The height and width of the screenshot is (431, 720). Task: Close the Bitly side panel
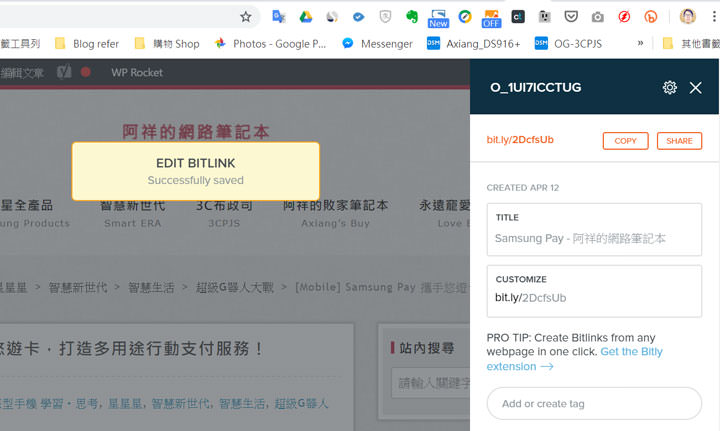coord(695,88)
